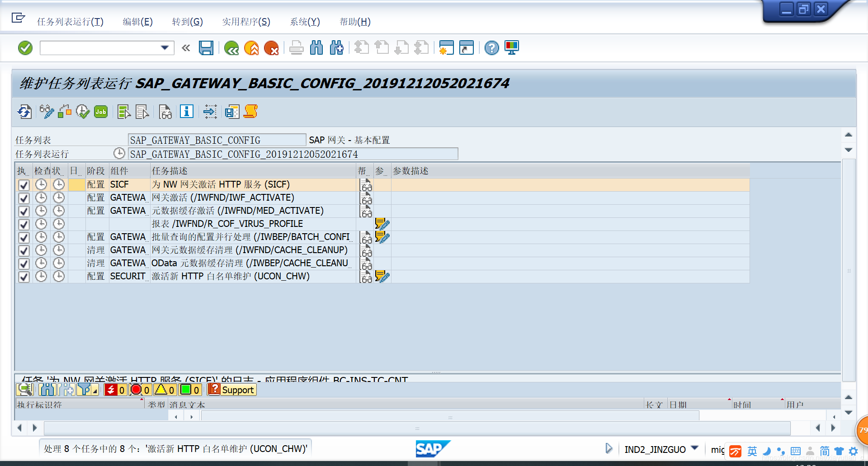The width and height of the screenshot is (868, 466).
Task: Select the display/change pencil icon
Action: pyautogui.click(x=47, y=112)
